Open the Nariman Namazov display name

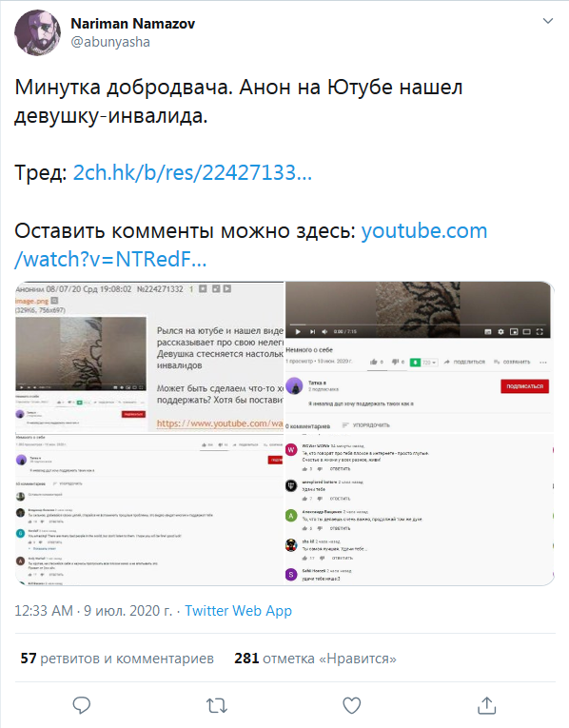click(133, 23)
